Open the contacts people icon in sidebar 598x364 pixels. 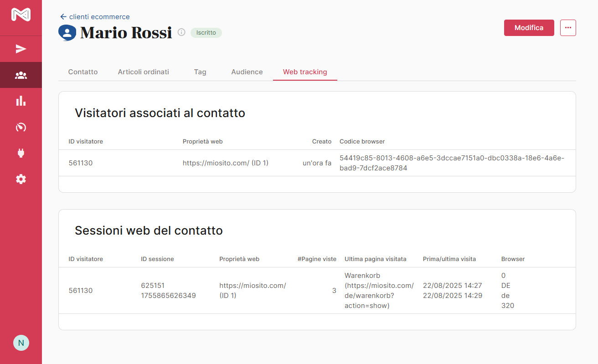coord(21,75)
